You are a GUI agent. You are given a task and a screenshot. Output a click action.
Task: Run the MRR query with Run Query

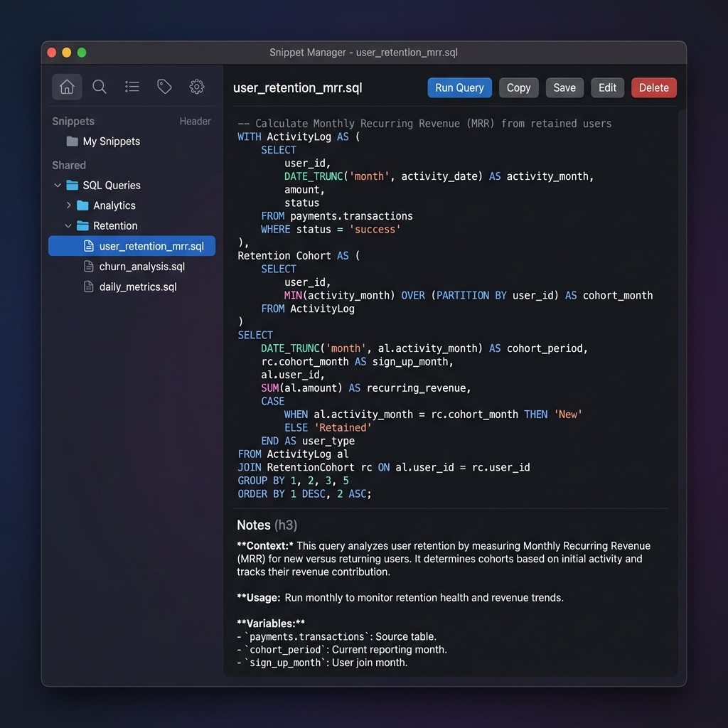[459, 87]
